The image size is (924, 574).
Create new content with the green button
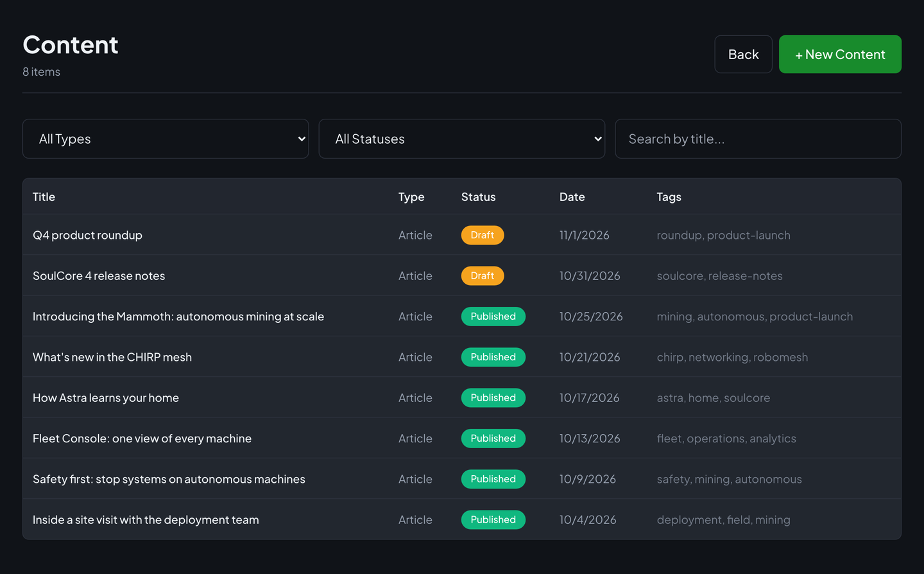click(840, 55)
